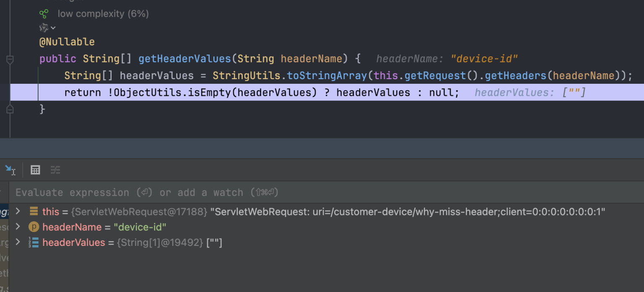Click the 'low complexity (6%)' hint text
Viewport: 644px width, 292px height.
(x=103, y=14)
